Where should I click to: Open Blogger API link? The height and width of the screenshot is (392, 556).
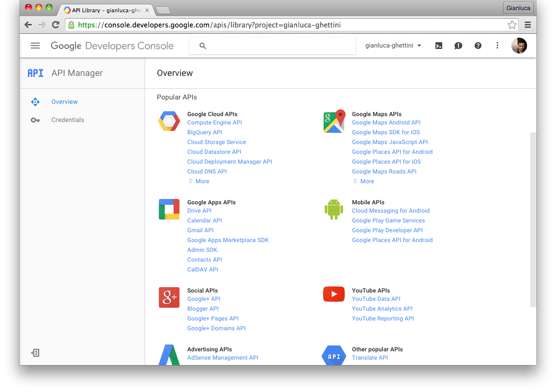click(x=203, y=309)
